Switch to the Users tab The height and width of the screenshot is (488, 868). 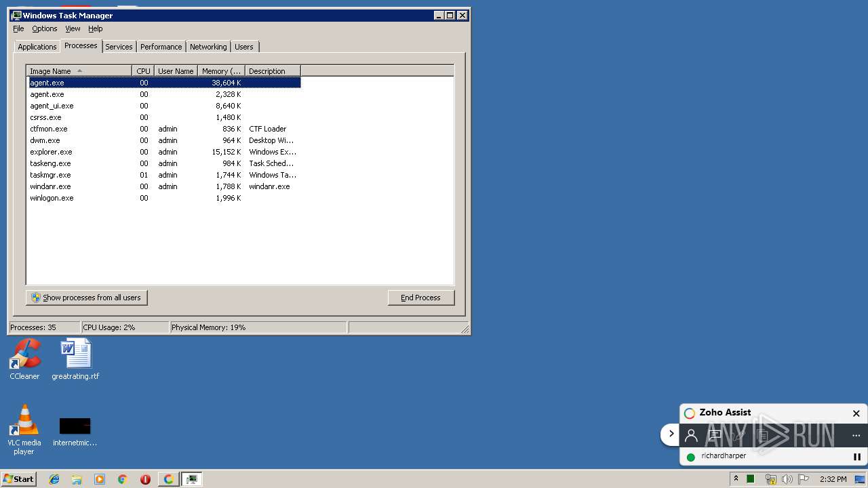coord(244,47)
